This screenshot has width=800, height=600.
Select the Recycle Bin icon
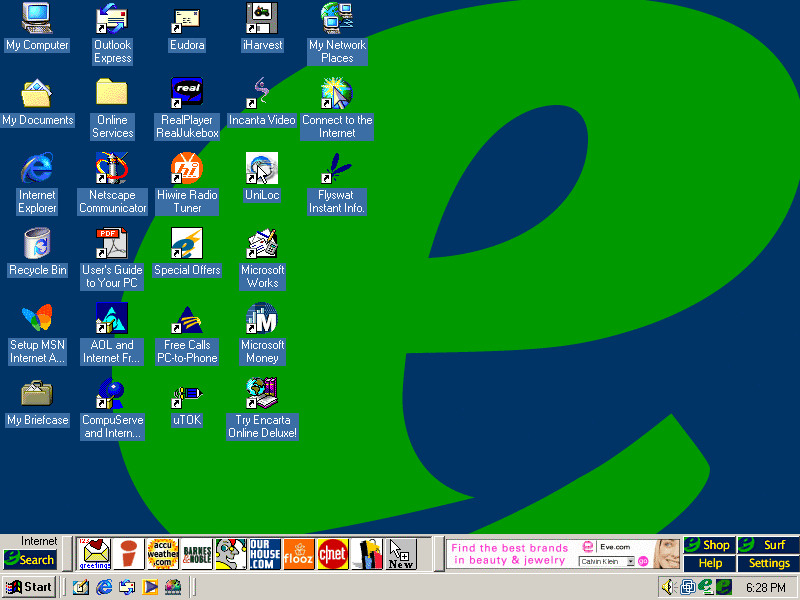pos(37,243)
